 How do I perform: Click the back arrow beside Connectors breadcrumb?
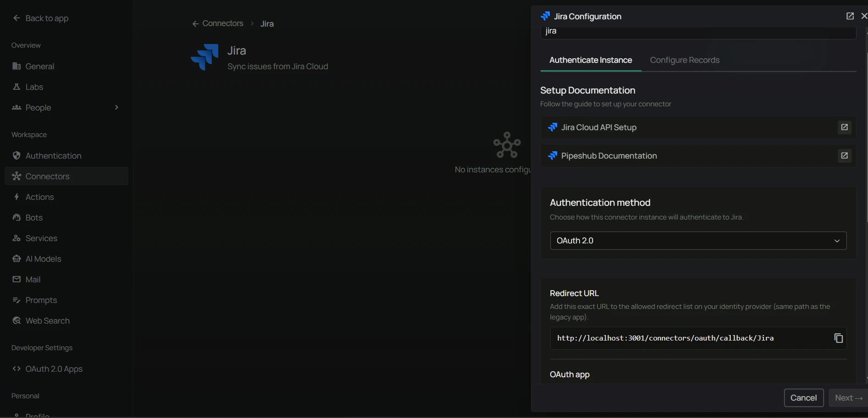(x=196, y=23)
